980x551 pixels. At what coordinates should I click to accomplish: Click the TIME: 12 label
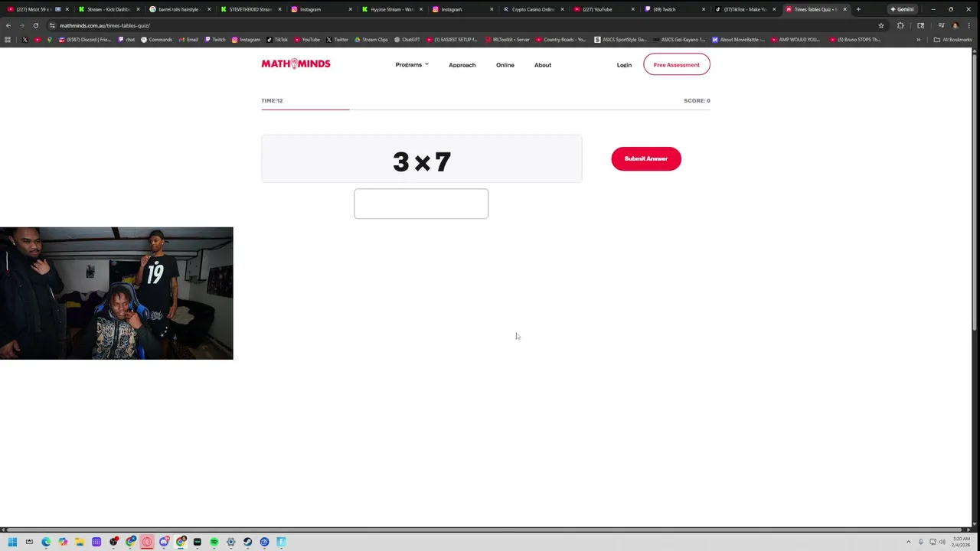pos(272,100)
